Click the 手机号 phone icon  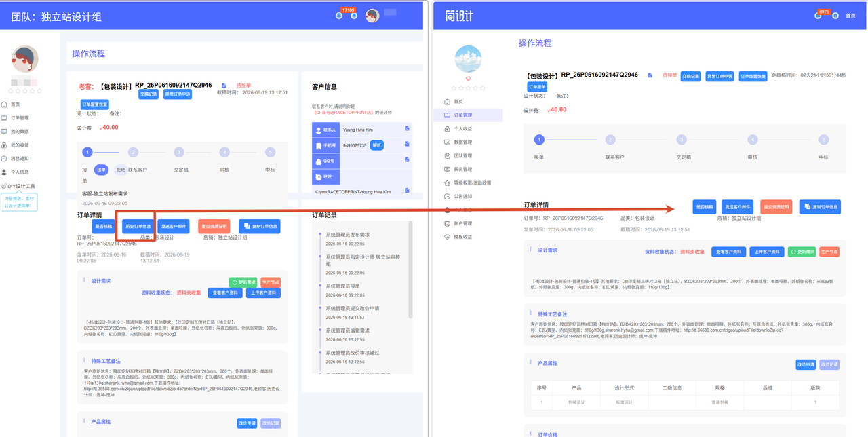[x=319, y=145]
